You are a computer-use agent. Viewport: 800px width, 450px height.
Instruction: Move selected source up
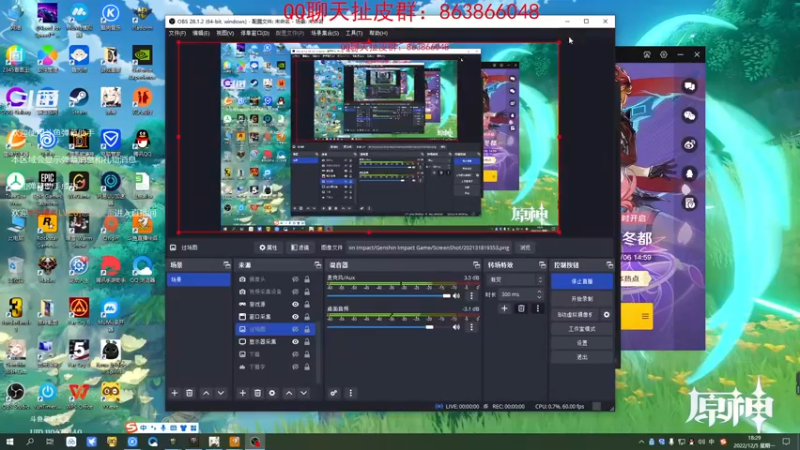tap(289, 393)
